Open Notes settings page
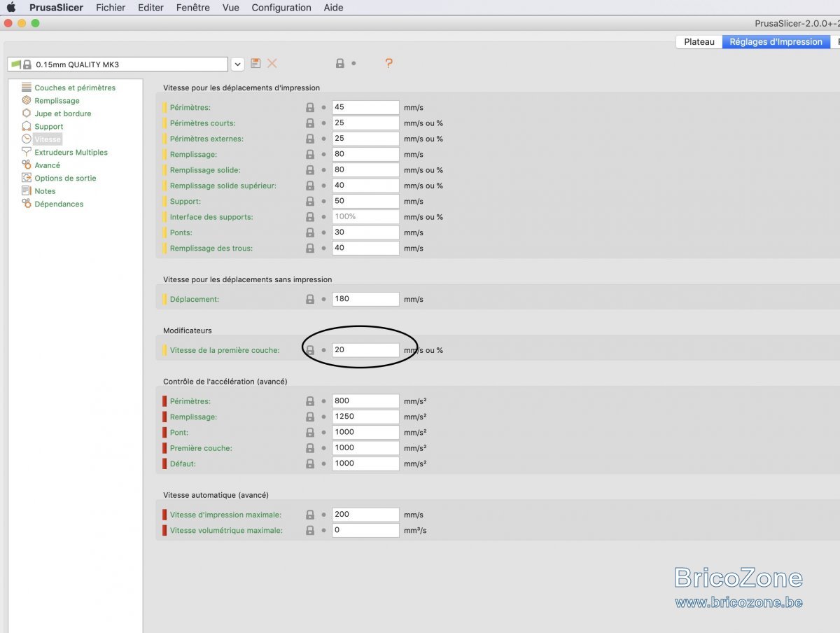 coord(45,191)
